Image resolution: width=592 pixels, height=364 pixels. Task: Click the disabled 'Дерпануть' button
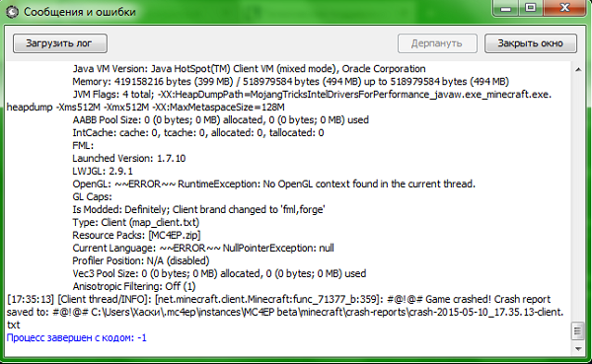coord(437,43)
